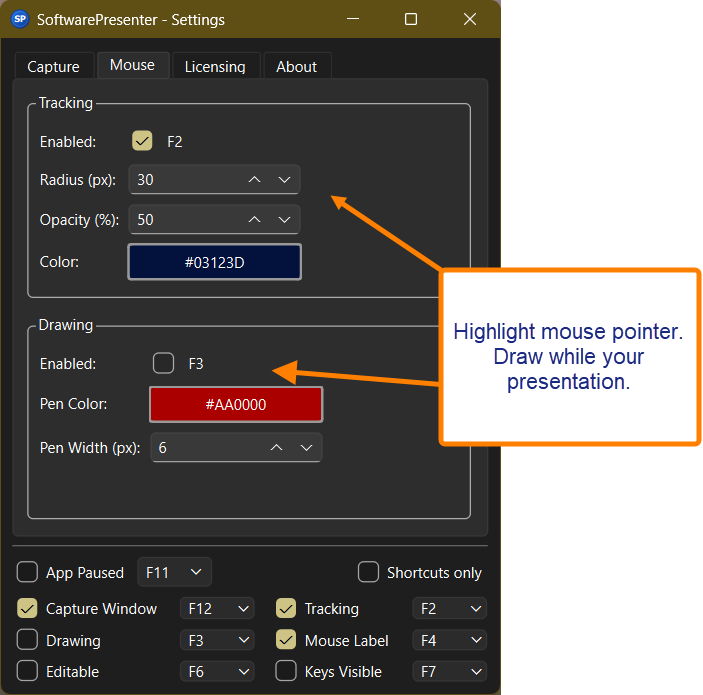Check the bottom Drawing checkbox
This screenshot has width=703, height=695.
pos(27,640)
